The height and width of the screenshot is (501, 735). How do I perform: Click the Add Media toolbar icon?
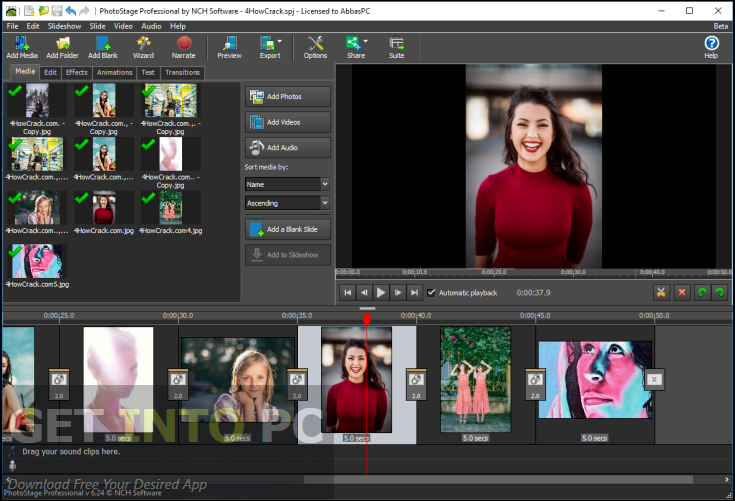click(22, 47)
